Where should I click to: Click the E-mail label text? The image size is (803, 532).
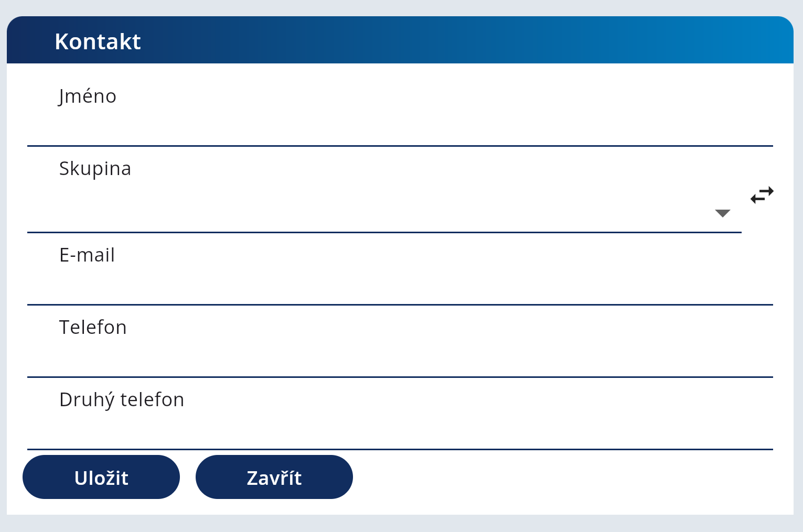click(x=87, y=255)
